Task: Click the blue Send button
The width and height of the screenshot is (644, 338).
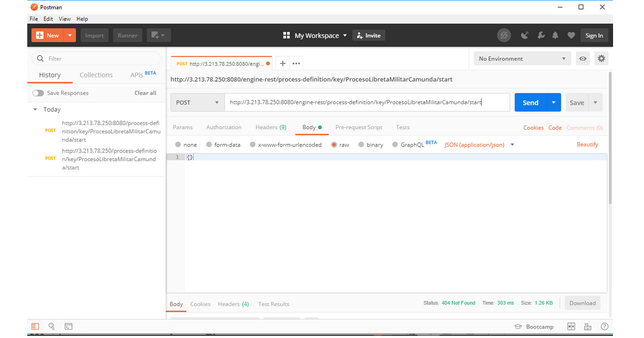Action: pyautogui.click(x=530, y=102)
